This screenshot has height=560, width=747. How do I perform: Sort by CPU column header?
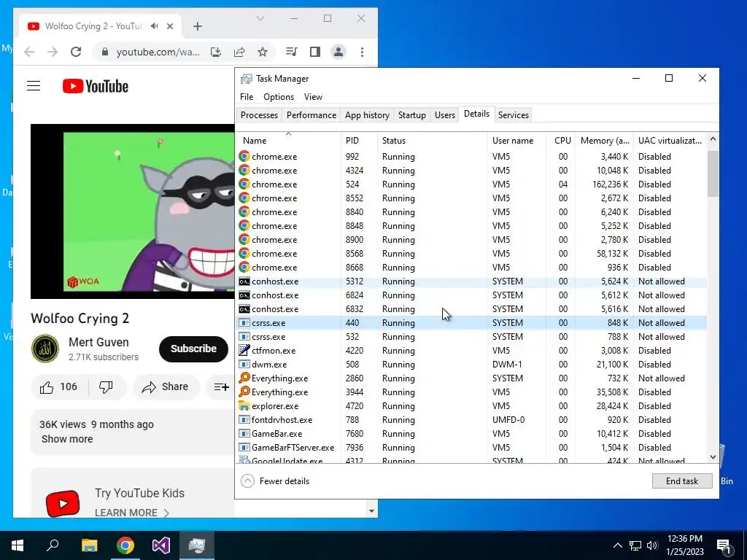coord(561,141)
